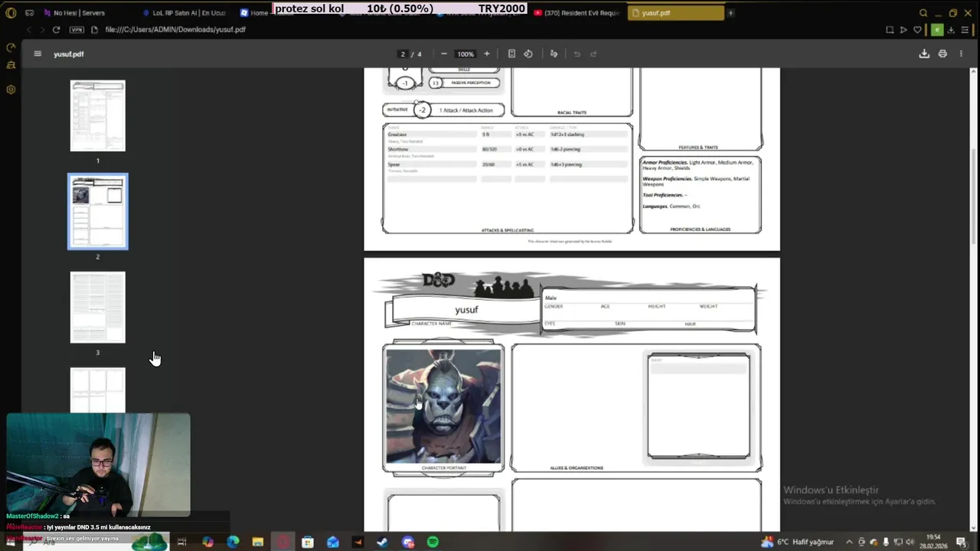
Task: Click the redo arrow in the PDF toolbar
Action: click(x=593, y=54)
